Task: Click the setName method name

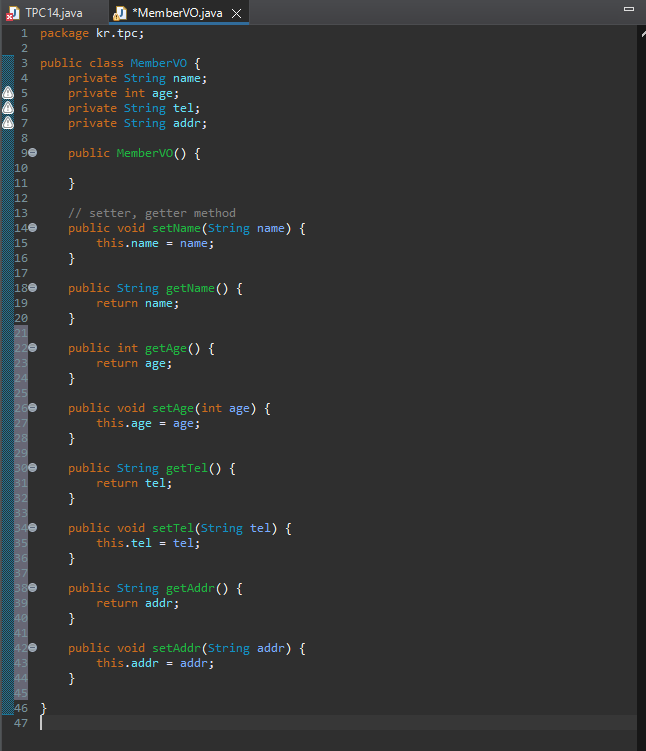Action: (176, 228)
